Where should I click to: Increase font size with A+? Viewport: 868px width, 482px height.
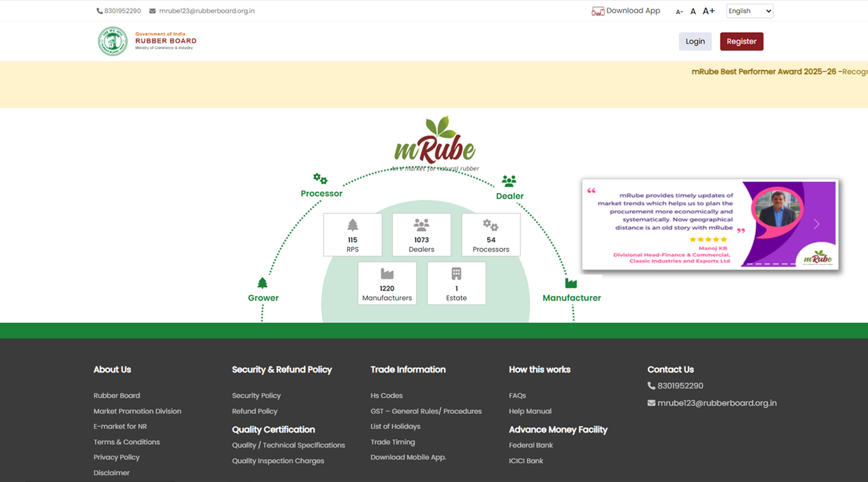[x=709, y=11]
